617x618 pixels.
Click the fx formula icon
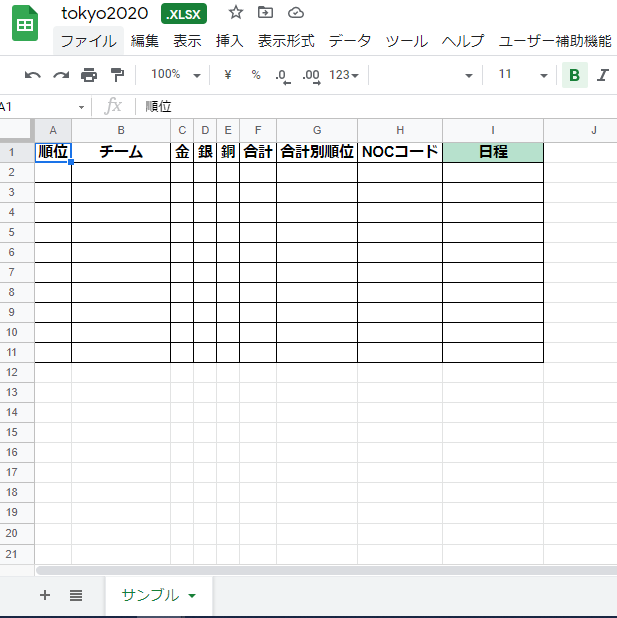click(x=113, y=106)
